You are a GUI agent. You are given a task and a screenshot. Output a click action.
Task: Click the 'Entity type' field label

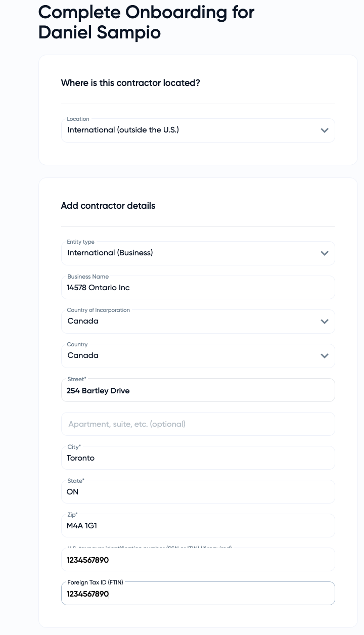80,242
